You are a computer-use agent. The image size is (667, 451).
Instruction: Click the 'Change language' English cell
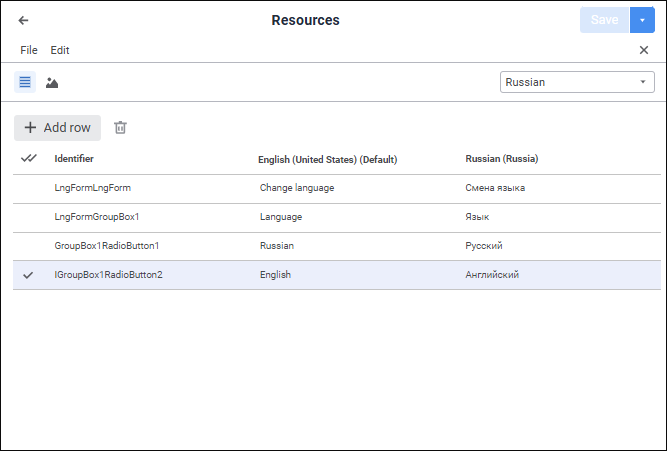click(296, 188)
